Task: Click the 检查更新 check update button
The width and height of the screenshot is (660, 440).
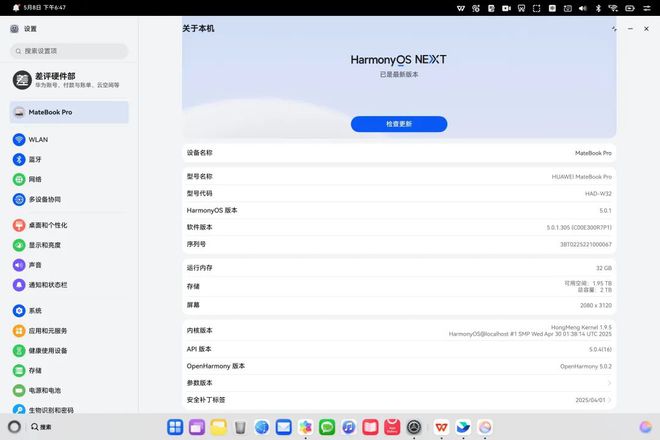Action: click(x=399, y=124)
